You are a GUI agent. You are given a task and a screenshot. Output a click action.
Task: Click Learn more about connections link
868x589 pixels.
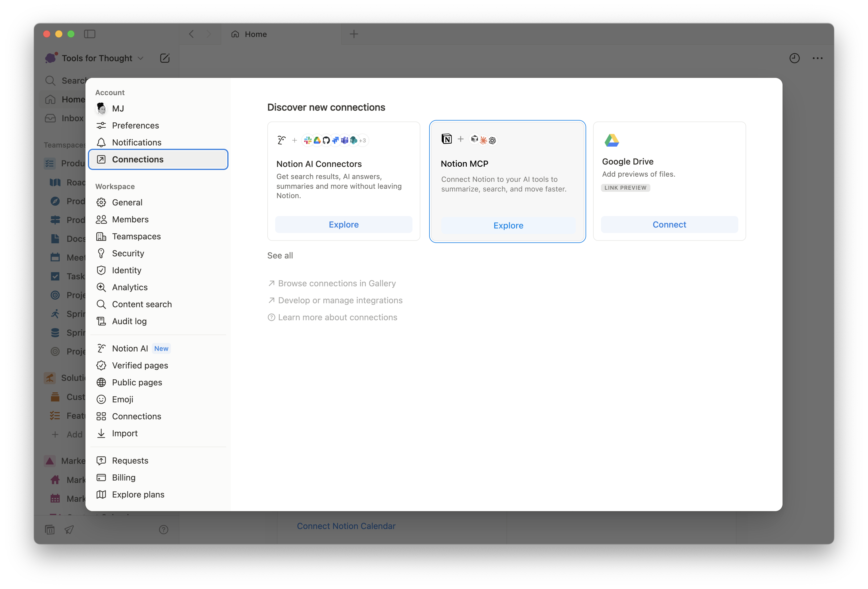(337, 317)
